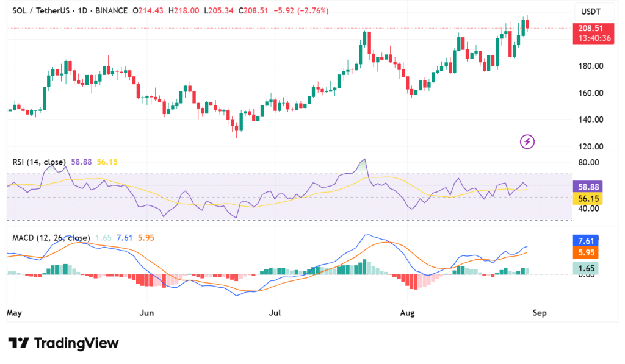The image size is (625, 364).
Task: Click the Aug label on the time axis
Action: (x=408, y=313)
